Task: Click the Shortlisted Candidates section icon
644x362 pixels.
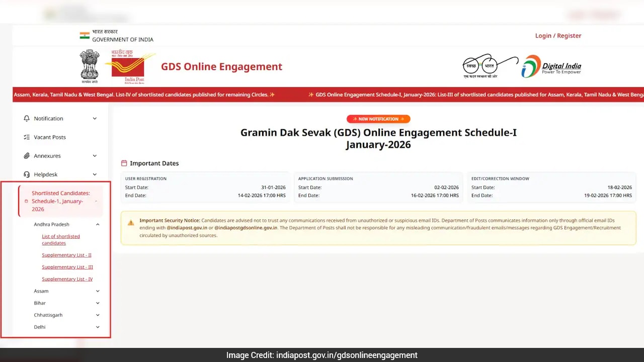Action: (x=27, y=201)
